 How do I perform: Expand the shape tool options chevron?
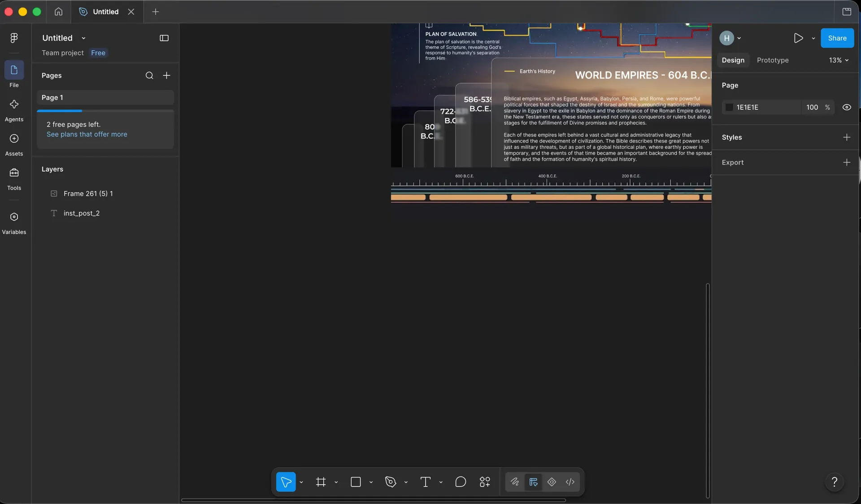pos(371,482)
